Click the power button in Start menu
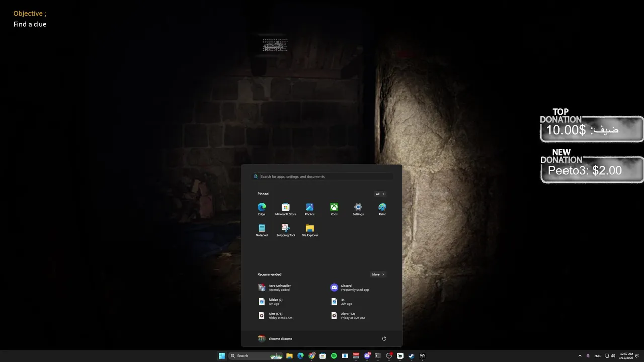This screenshot has height=362, width=644. pyautogui.click(x=384, y=339)
